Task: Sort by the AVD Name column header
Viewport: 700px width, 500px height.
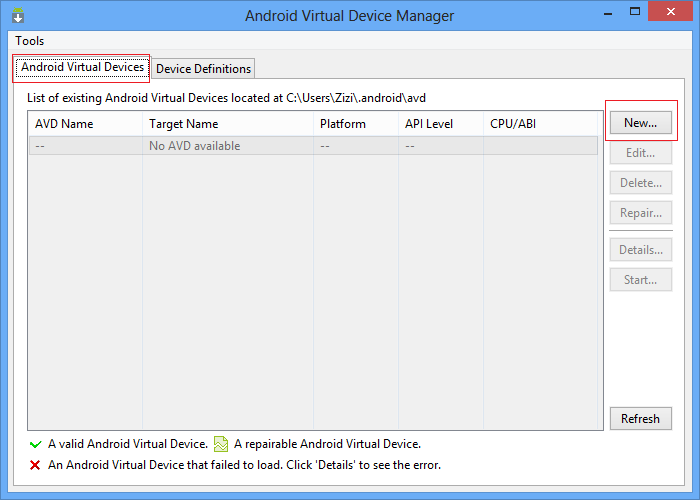Action: (64, 124)
